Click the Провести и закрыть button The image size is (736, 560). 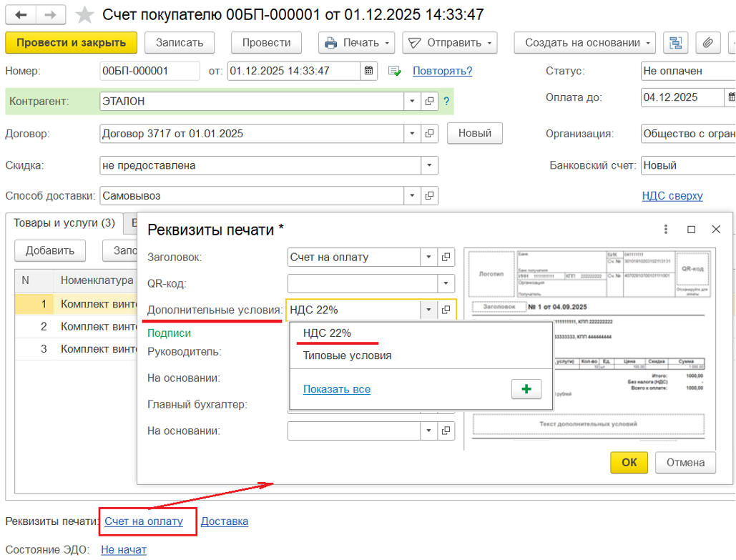71,43
